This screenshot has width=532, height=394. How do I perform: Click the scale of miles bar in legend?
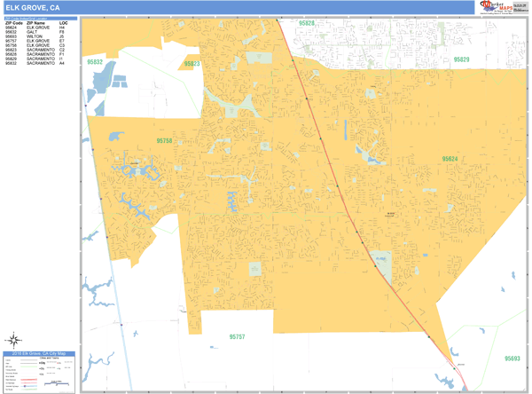coord(57,384)
